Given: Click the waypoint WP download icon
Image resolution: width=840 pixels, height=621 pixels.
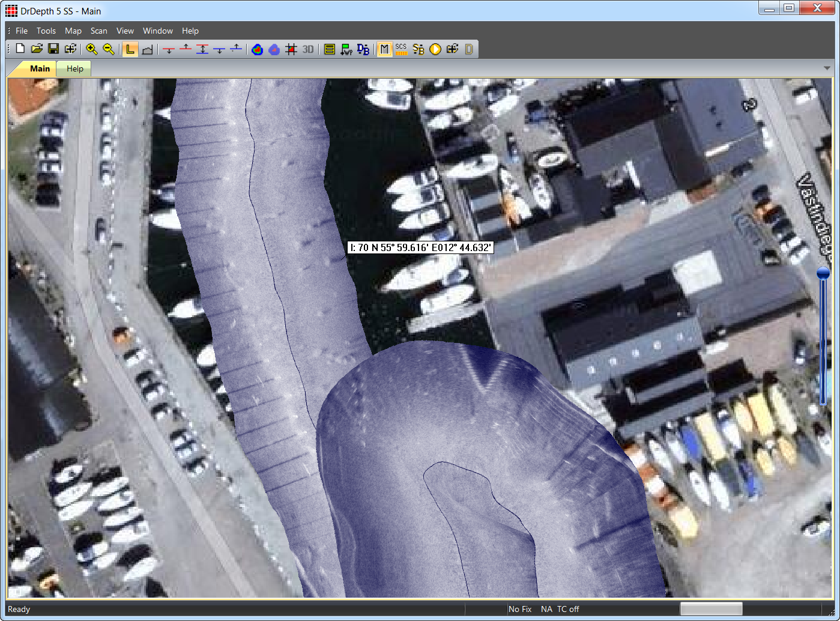Looking at the screenshot, I should 346,49.
